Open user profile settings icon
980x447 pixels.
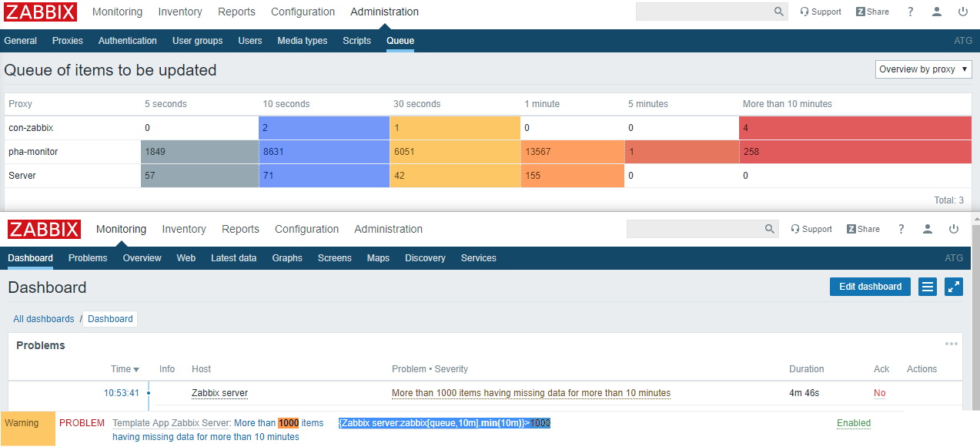[936, 12]
